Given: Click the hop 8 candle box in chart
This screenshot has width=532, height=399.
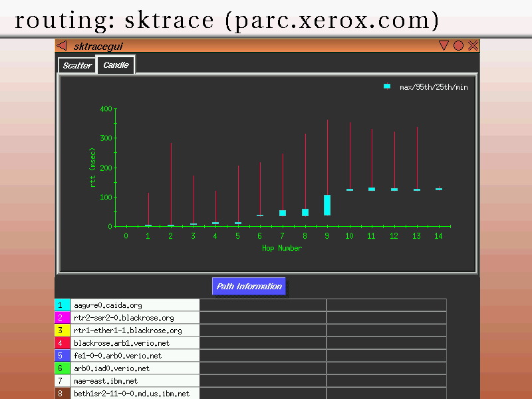Looking at the screenshot, I should coord(305,212).
